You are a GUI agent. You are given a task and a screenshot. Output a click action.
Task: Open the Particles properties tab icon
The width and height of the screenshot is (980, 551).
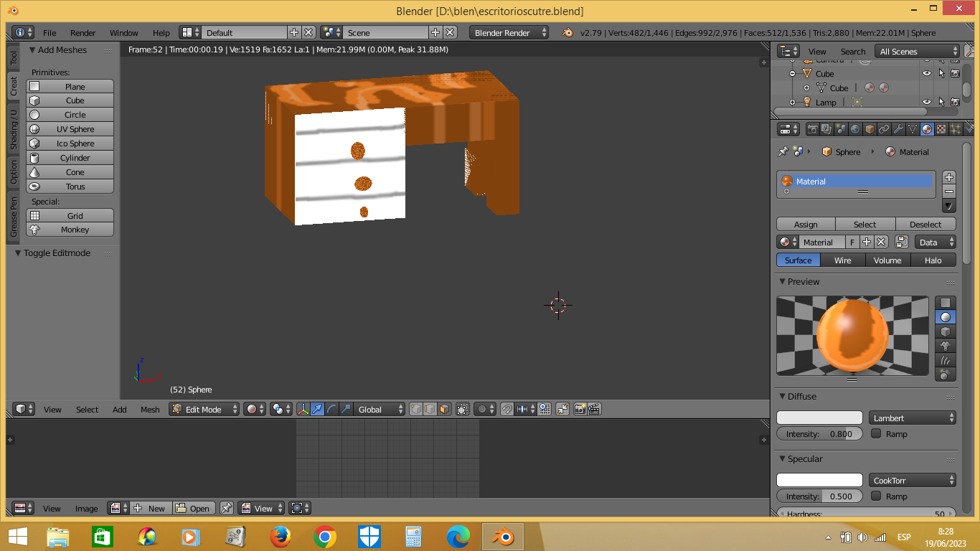point(956,129)
